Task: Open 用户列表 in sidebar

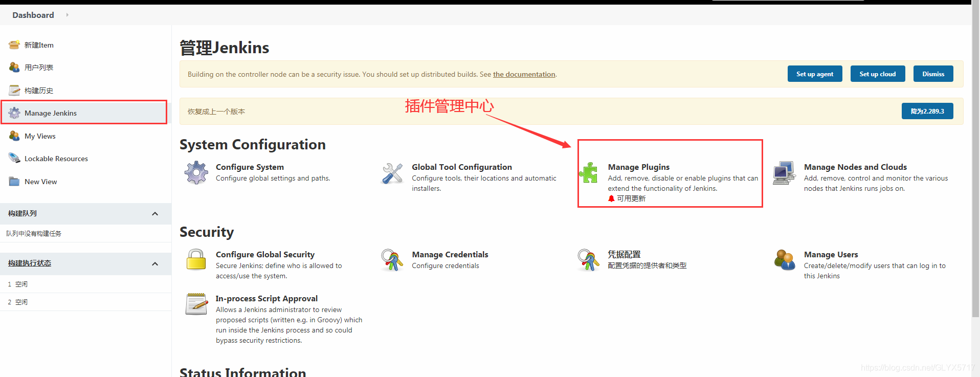Action: tap(39, 68)
